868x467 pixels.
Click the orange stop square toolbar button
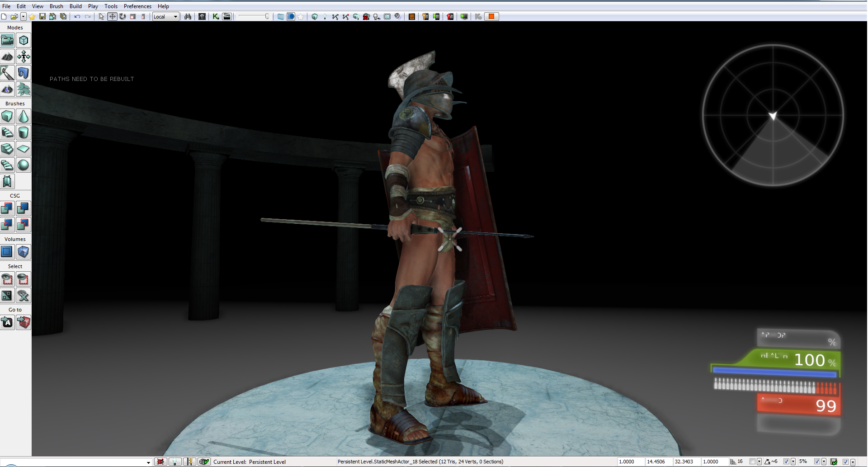coord(491,17)
